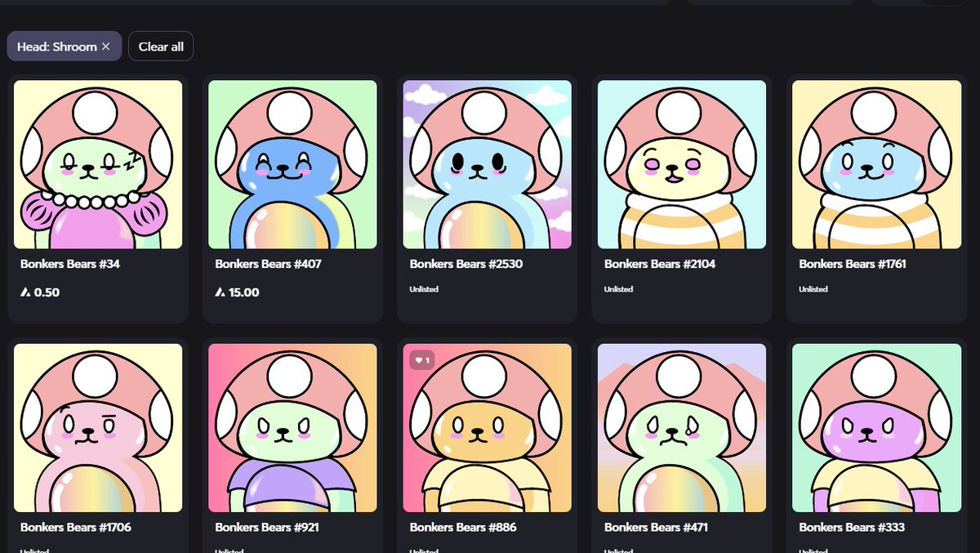The width and height of the screenshot is (980, 553).
Task: Remove the Head: Shroom filter chip
Action: point(105,46)
